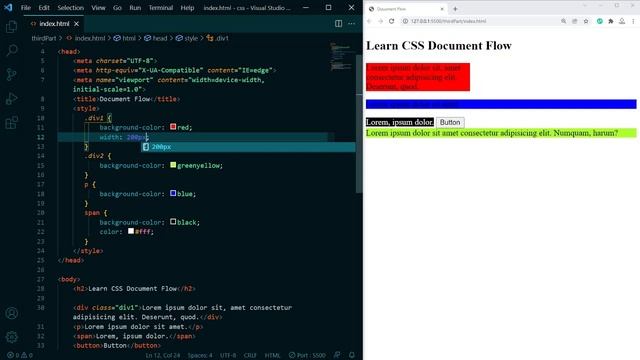Viewport: 640px width, 360px height.
Task: Click the split editor icon
Action: [338, 24]
